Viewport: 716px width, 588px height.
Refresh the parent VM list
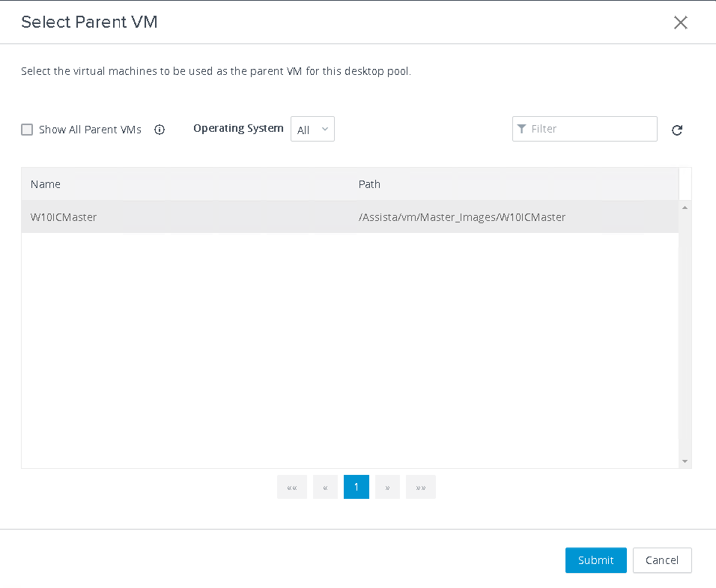(x=677, y=130)
